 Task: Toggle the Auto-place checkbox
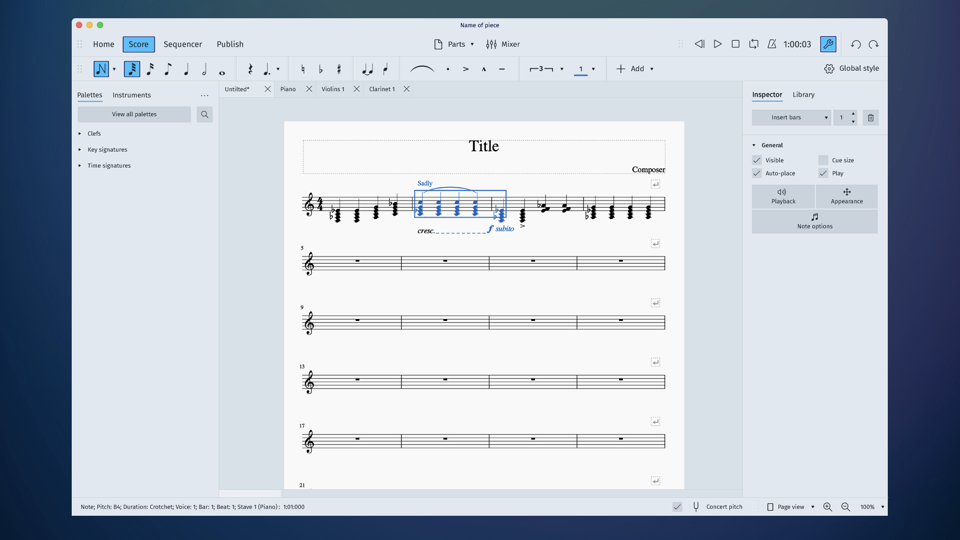click(x=757, y=173)
